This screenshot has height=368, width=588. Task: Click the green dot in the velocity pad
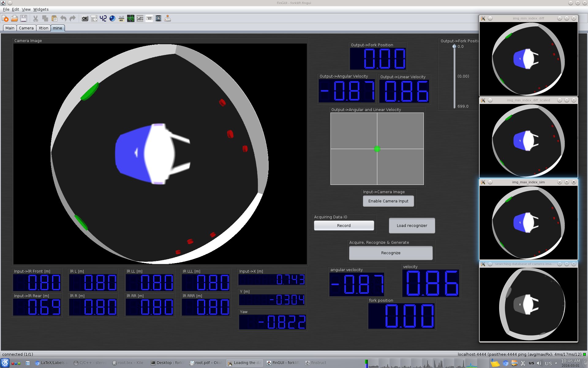[x=377, y=149]
